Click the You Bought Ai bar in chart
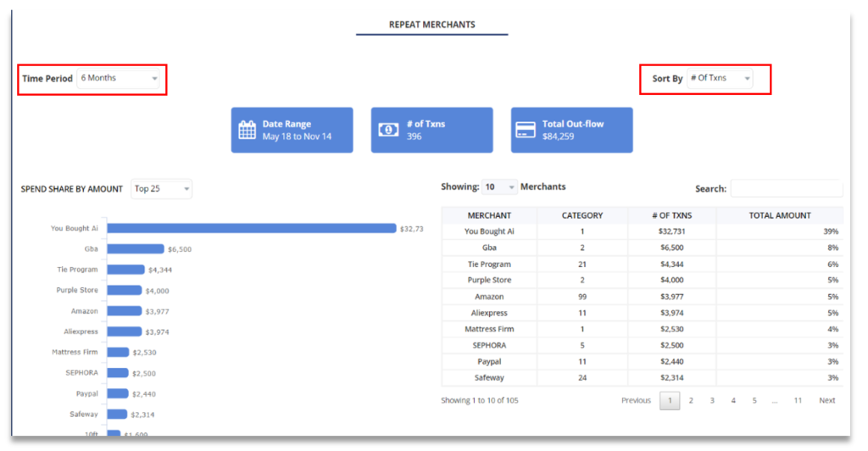 [x=252, y=228]
